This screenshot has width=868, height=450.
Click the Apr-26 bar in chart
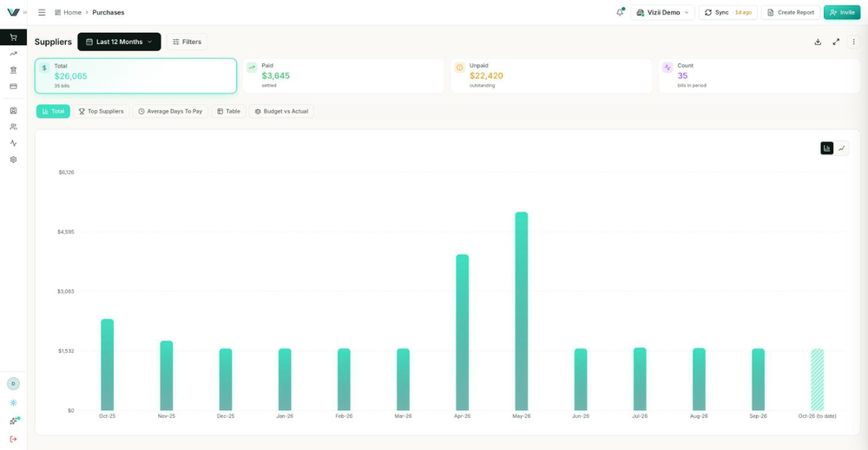pos(463,332)
